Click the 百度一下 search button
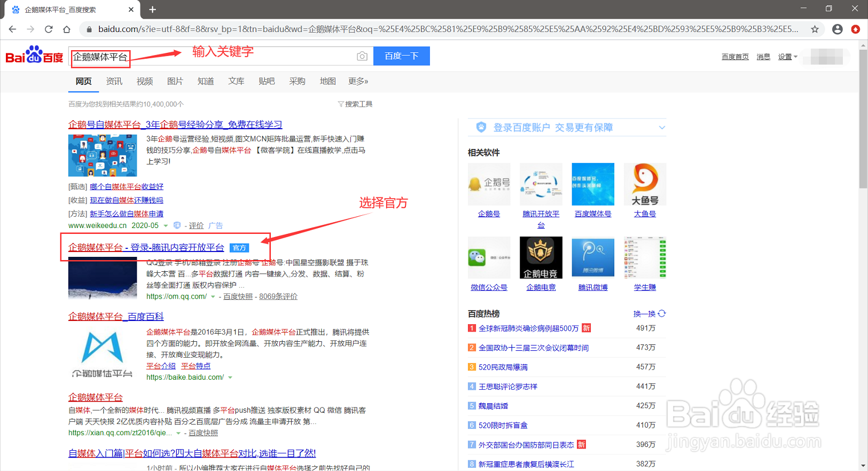The height and width of the screenshot is (471, 868). [402, 56]
